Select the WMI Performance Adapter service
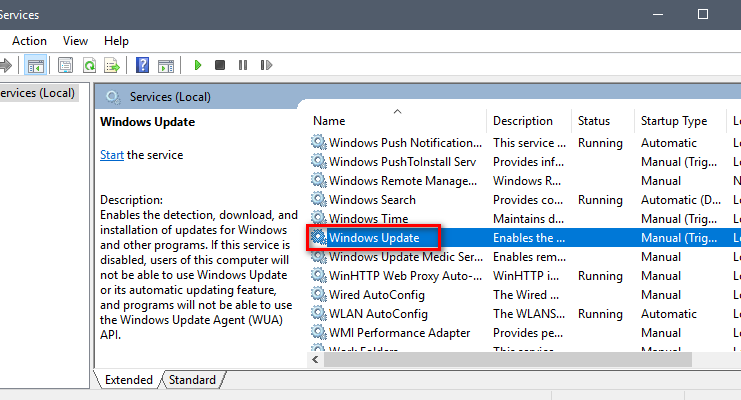 point(399,333)
